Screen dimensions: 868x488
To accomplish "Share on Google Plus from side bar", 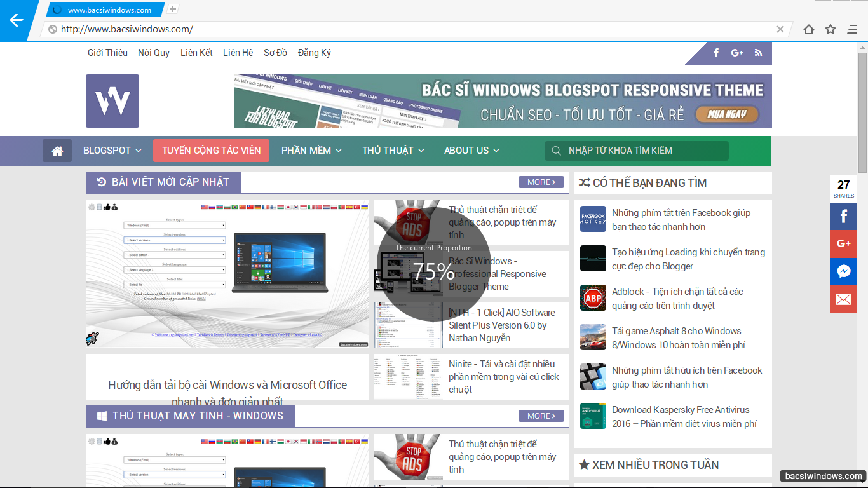I will tap(843, 244).
